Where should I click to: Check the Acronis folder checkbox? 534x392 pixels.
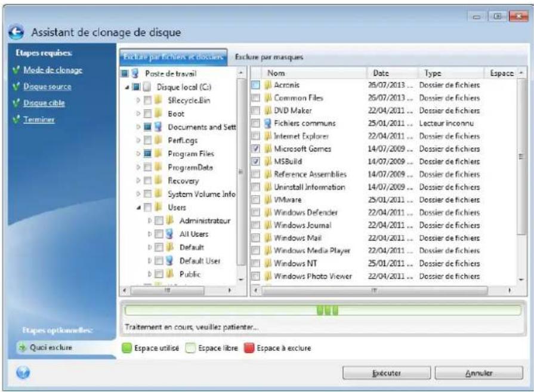[255, 85]
